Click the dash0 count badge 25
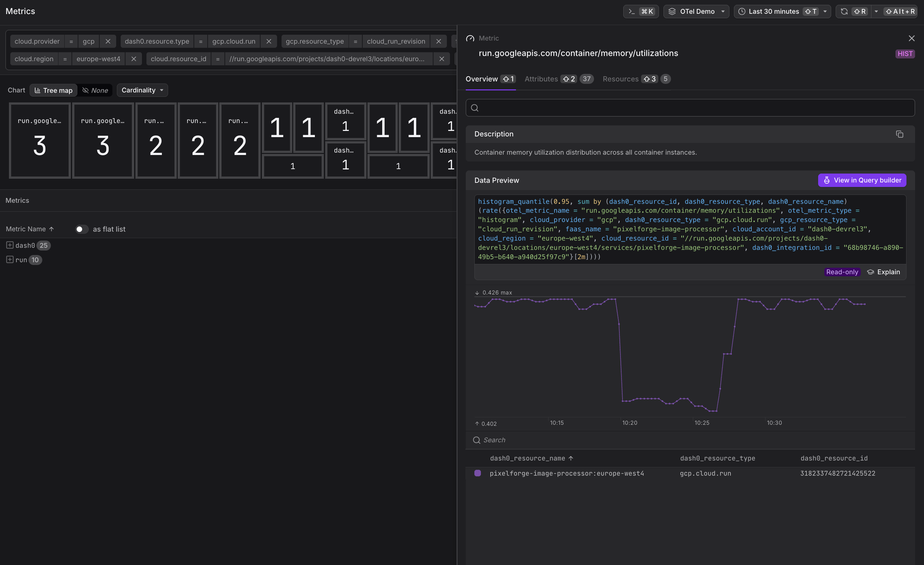This screenshot has width=924, height=565. point(44,246)
